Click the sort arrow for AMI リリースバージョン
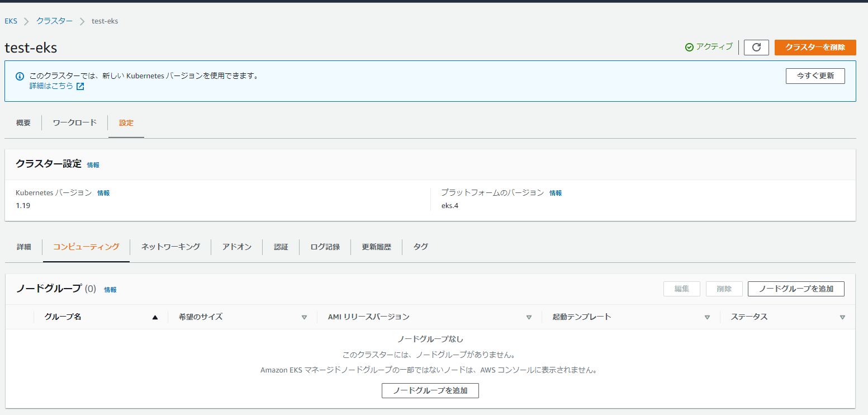The height and width of the screenshot is (415, 868). [529, 317]
